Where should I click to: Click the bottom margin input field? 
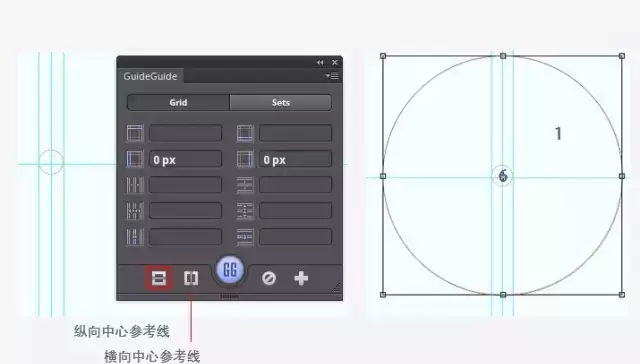pos(295,133)
